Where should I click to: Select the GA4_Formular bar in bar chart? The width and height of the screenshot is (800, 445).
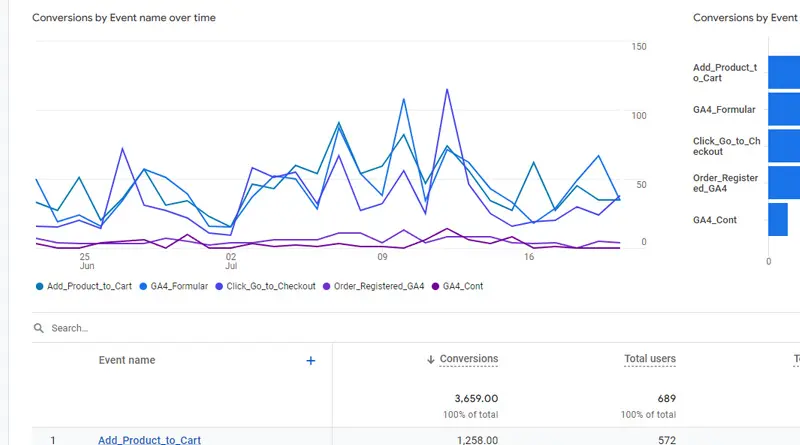(x=784, y=109)
